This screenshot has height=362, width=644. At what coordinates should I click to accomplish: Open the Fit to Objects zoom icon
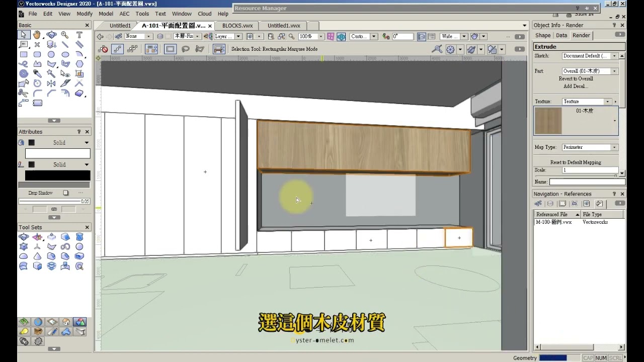point(282,36)
